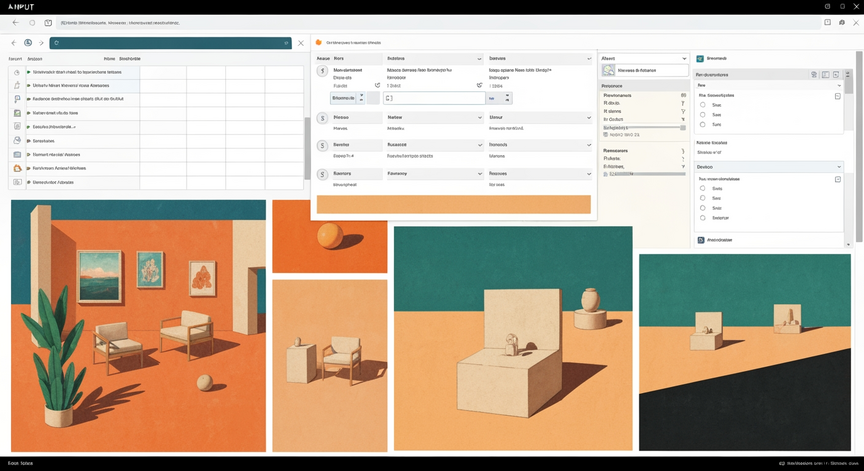Open the large room illustration with plant and chairs
This screenshot has height=471, width=864.
click(138, 326)
